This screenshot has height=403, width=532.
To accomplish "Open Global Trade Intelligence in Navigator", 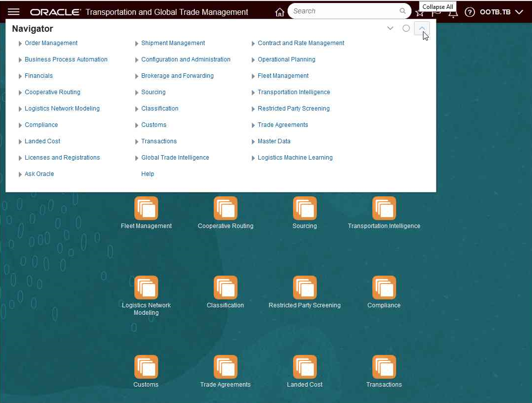I will click(x=175, y=158).
